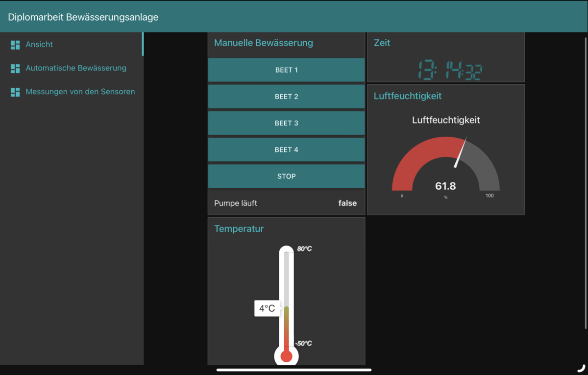Click the Luftfeuchtigkeit gauge needle
The image size is (588, 375).
coord(461,153)
